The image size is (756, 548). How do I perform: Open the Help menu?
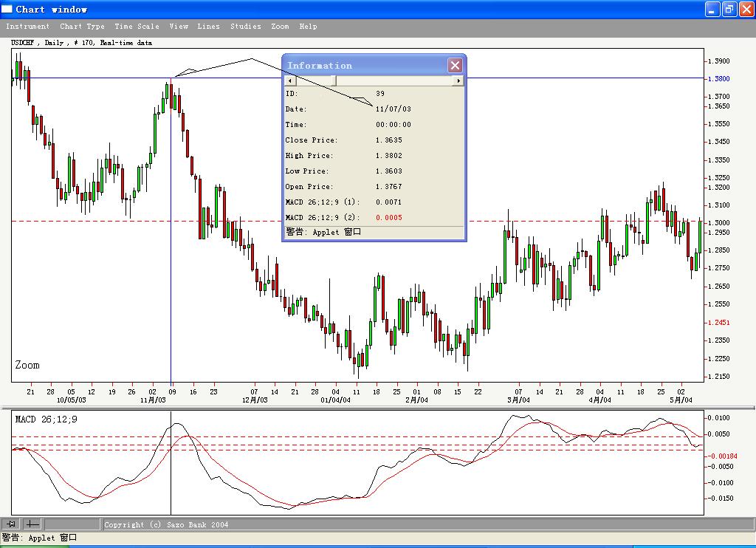point(308,27)
